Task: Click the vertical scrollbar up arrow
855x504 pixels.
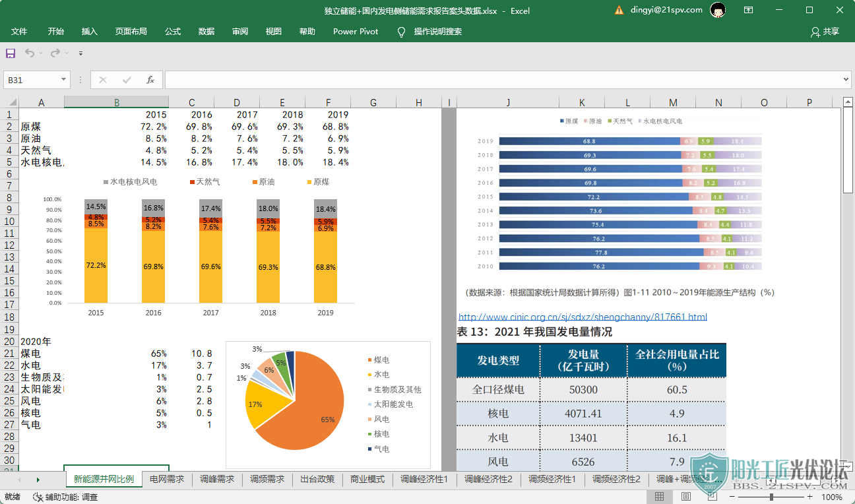Action: coord(848,102)
